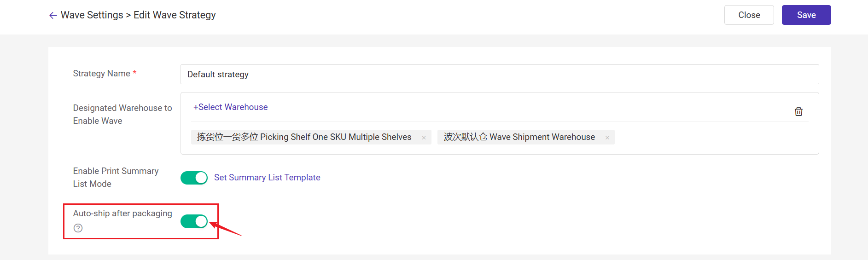The image size is (868, 260).
Task: Open the Auto-ship after packaging help icon
Action: [78, 228]
